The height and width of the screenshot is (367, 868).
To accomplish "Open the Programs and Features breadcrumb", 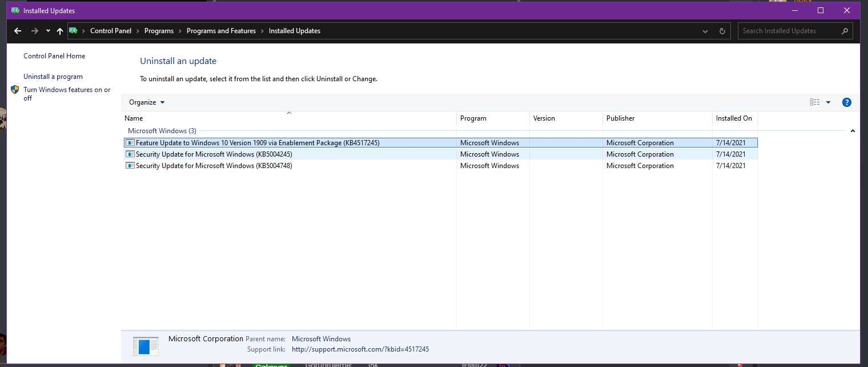I will click(221, 31).
